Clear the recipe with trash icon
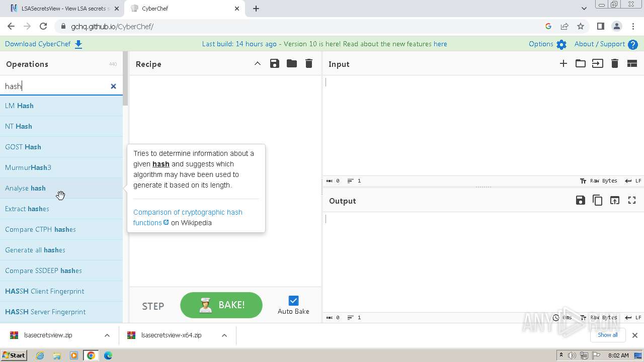The image size is (644, 362). pyautogui.click(x=309, y=63)
